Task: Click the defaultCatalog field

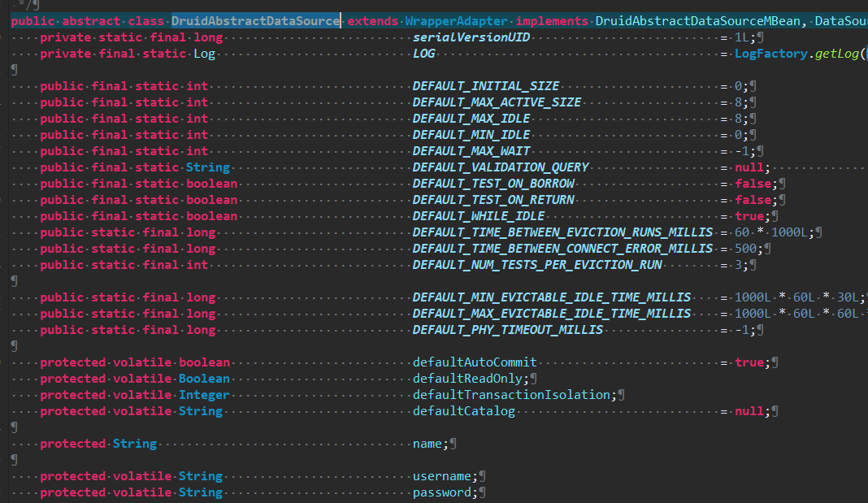Action: coord(464,411)
